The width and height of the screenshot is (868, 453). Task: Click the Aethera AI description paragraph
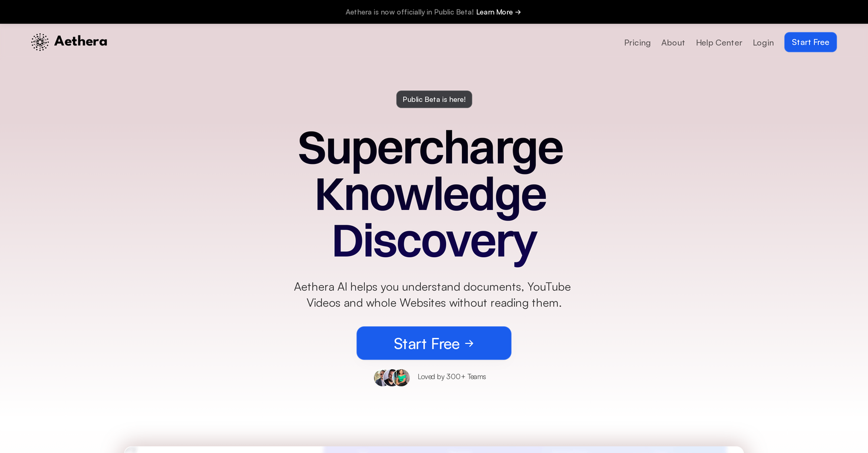[x=433, y=294]
